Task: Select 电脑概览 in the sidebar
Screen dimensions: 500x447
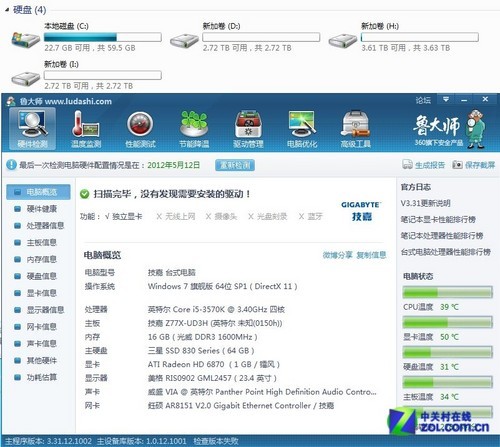Action: click(x=38, y=192)
